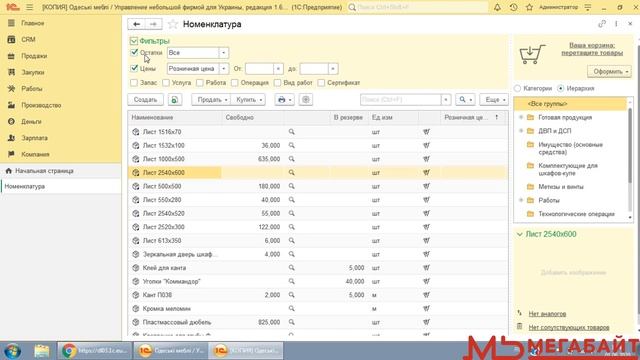Open the price 'до' dropdown arrow
Viewport: 640px width, 360px height.
[x=333, y=69]
